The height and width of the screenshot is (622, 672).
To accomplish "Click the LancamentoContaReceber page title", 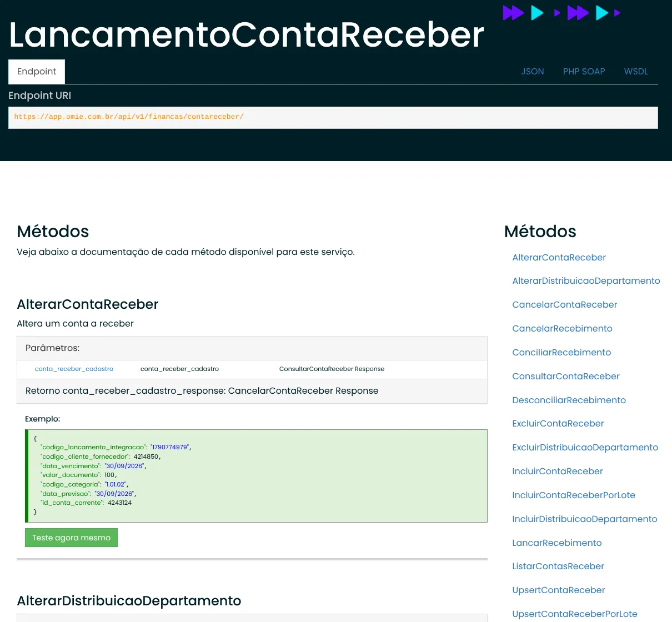I will 247,34.
